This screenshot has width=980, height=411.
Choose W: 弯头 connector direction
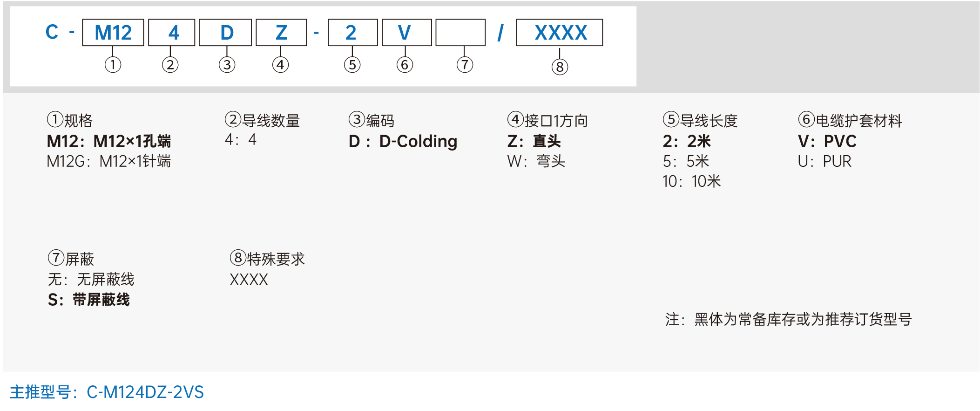click(x=536, y=161)
